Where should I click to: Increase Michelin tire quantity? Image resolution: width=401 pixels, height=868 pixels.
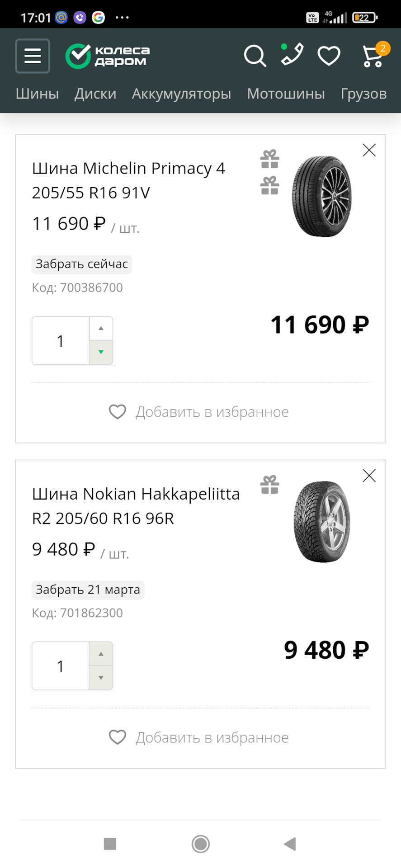pyautogui.click(x=101, y=329)
